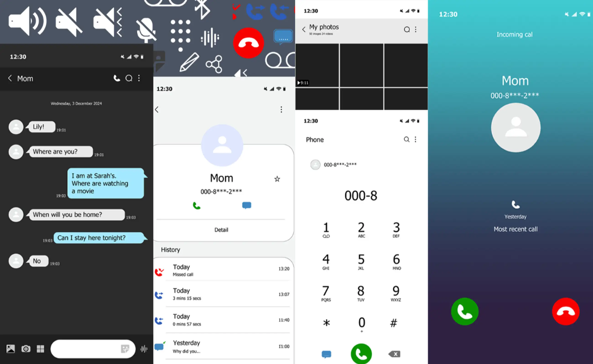Tap the Detail button on Mom's contact
The height and width of the screenshot is (364, 593).
[x=221, y=229]
